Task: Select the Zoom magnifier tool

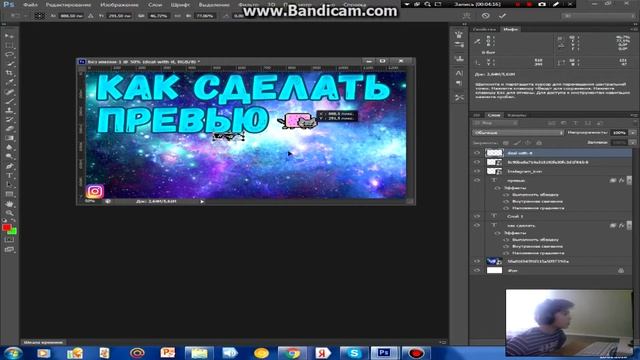Action: [x=9, y=213]
